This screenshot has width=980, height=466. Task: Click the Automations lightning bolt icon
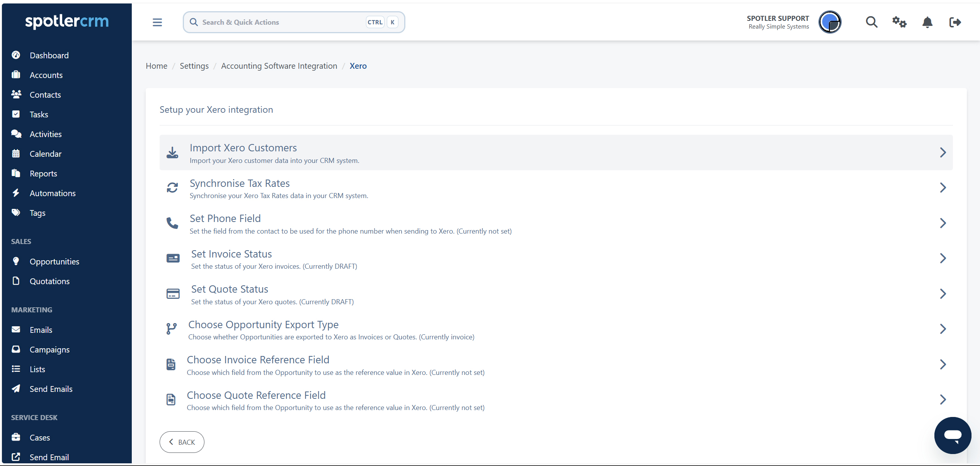click(16, 193)
